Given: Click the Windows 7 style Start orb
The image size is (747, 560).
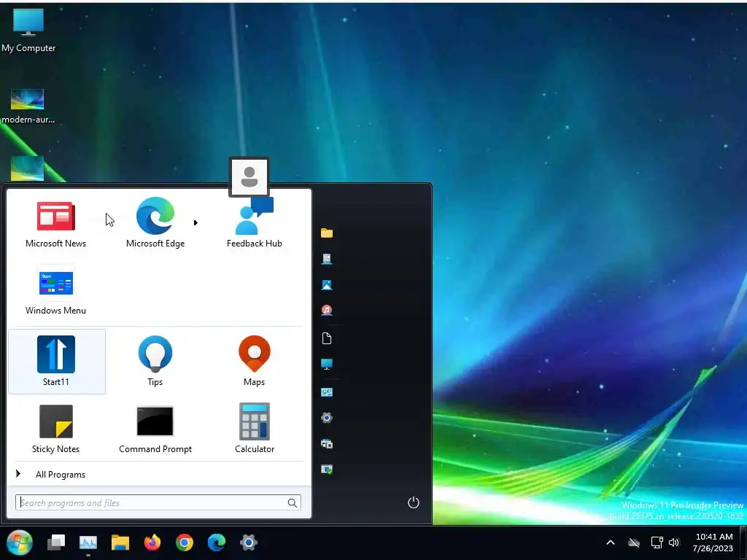Looking at the screenshot, I should click(x=20, y=542).
